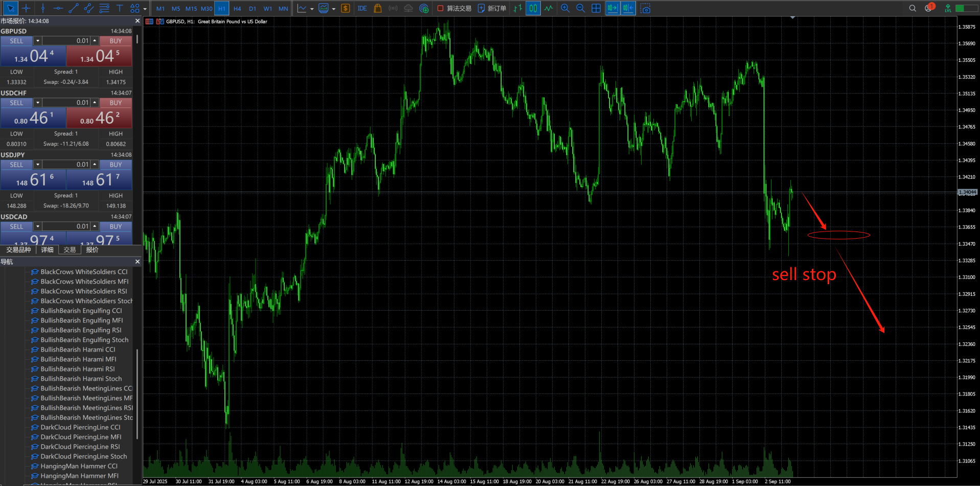Image resolution: width=980 pixels, height=486 pixels.
Task: Expand the chart type dropdown arrow
Action: [312, 9]
